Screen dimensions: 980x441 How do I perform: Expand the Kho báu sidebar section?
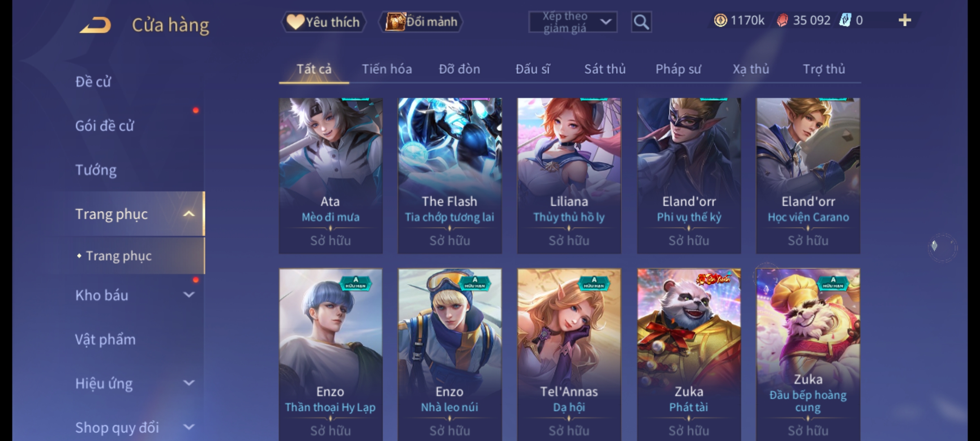click(189, 295)
